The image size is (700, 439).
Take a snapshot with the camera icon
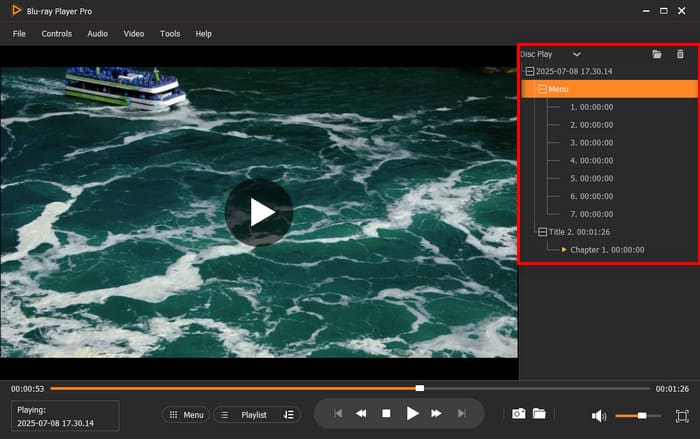[x=518, y=414]
